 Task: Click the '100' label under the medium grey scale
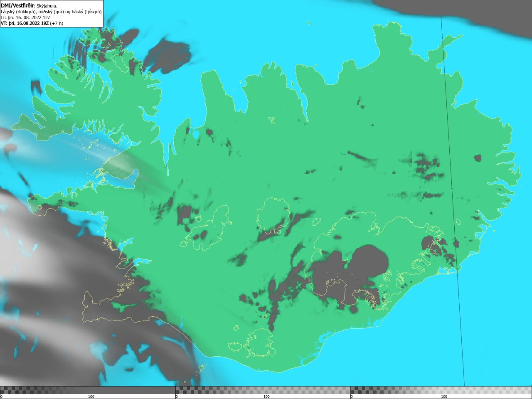pyautogui.click(x=266, y=397)
